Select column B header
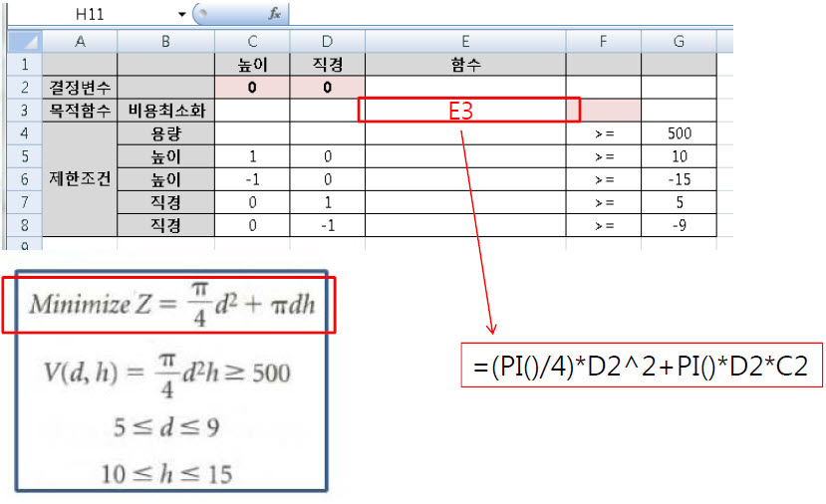The height and width of the screenshot is (504, 826). (x=165, y=41)
